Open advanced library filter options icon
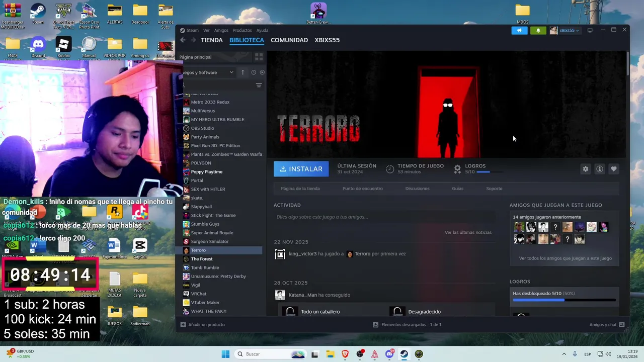Image resolution: width=644 pixels, height=362 pixels. point(259,85)
